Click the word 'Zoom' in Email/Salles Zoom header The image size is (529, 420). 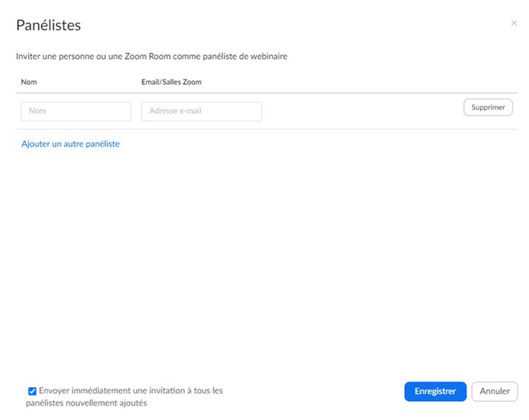click(192, 82)
